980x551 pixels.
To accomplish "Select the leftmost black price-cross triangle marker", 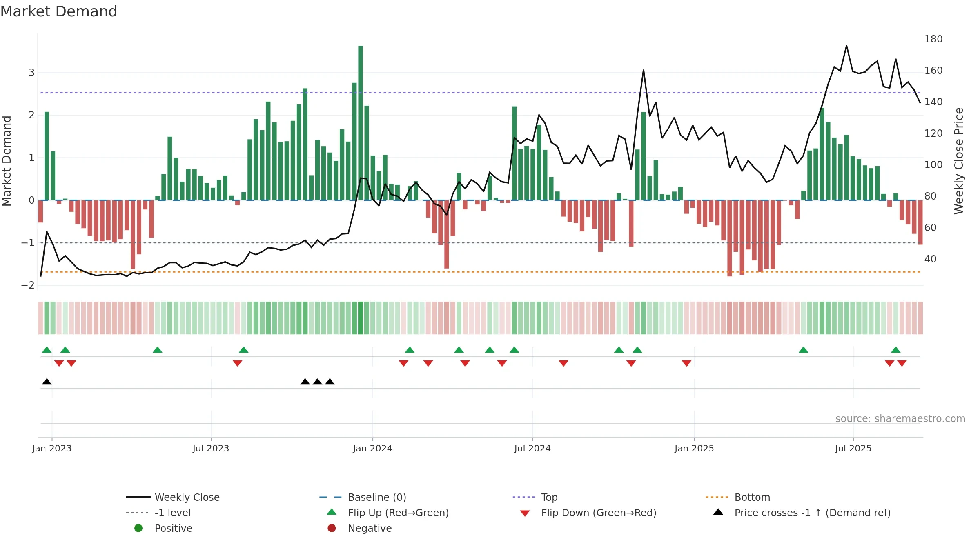I will (47, 382).
